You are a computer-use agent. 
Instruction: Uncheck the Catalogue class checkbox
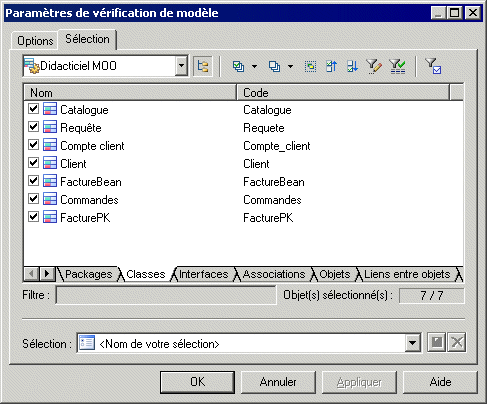pyautogui.click(x=33, y=109)
